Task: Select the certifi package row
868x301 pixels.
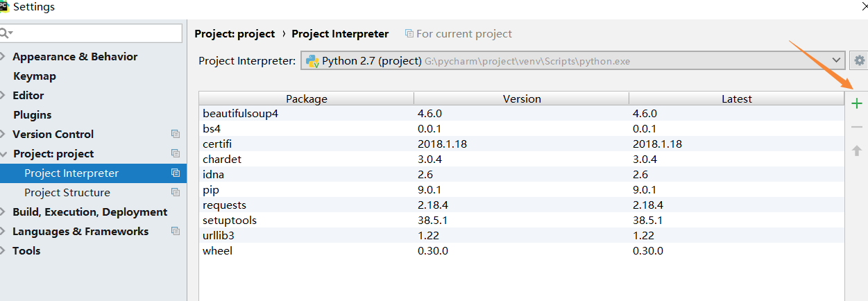Action: (x=522, y=144)
